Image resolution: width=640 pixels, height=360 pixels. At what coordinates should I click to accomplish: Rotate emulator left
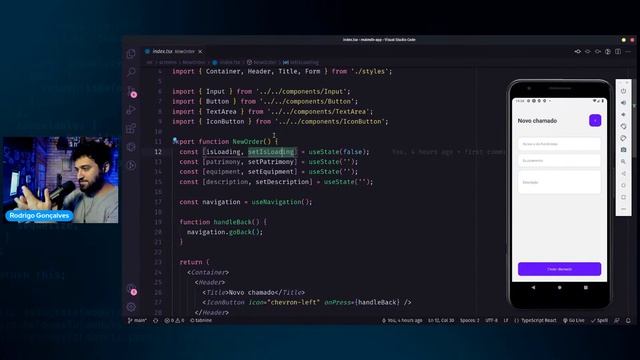point(623,127)
